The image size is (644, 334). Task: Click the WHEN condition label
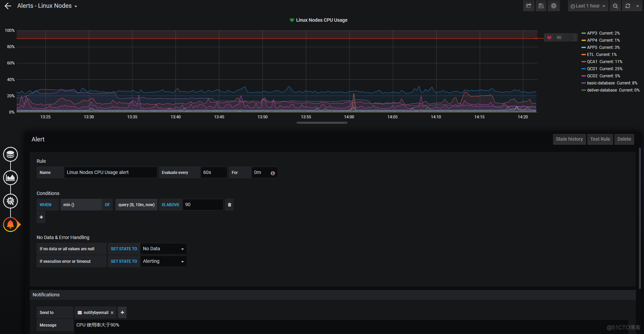click(x=48, y=205)
